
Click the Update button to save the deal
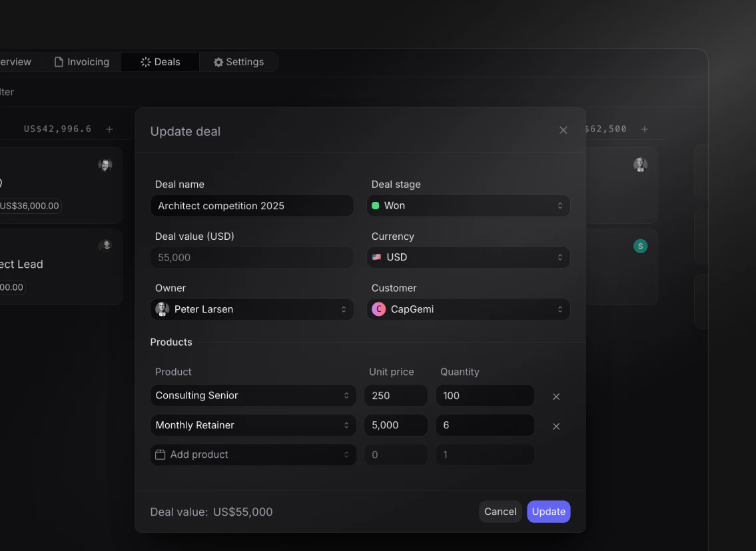pos(548,512)
